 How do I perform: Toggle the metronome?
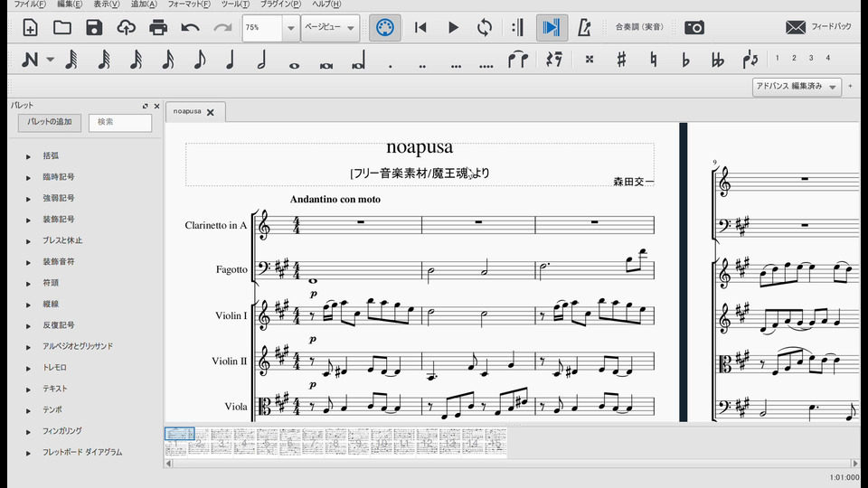pos(584,27)
